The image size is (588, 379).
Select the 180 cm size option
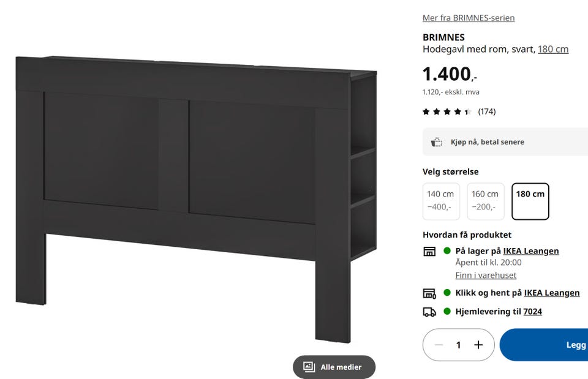coord(530,201)
